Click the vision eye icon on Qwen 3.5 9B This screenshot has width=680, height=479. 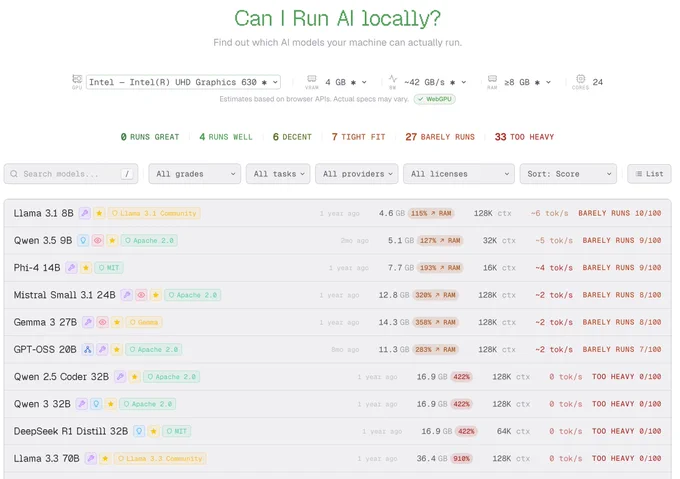tap(98, 241)
